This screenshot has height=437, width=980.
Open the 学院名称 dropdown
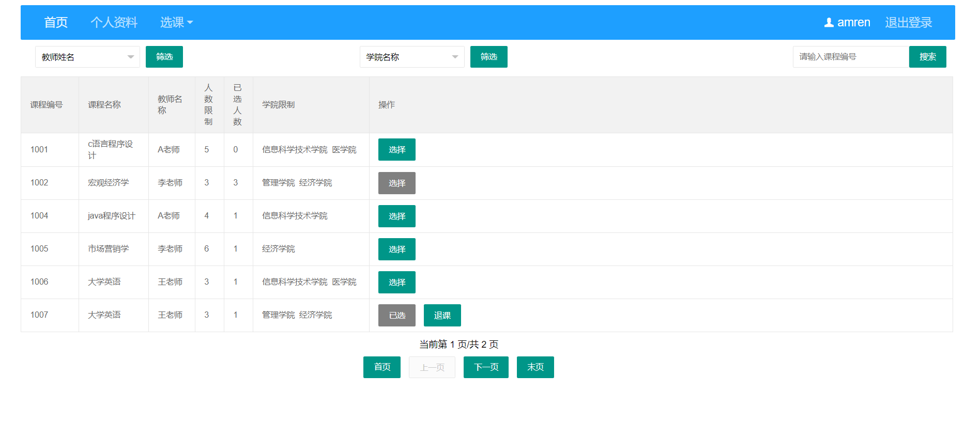pyautogui.click(x=412, y=57)
